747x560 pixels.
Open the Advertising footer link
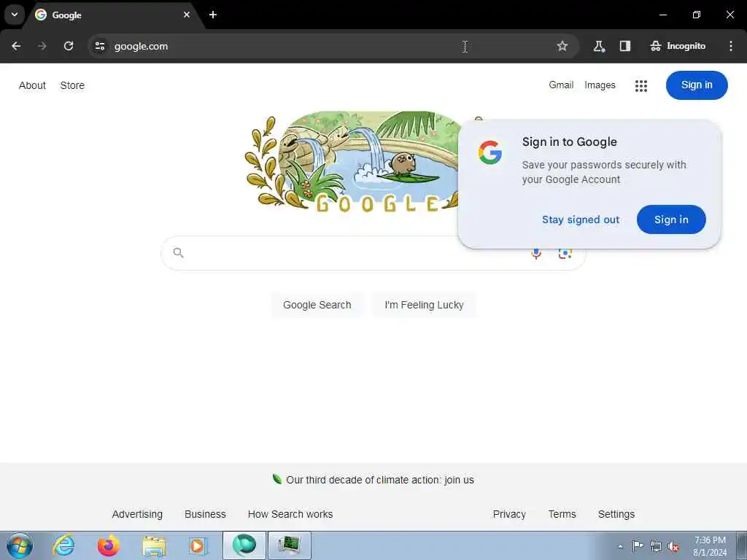[x=137, y=514]
